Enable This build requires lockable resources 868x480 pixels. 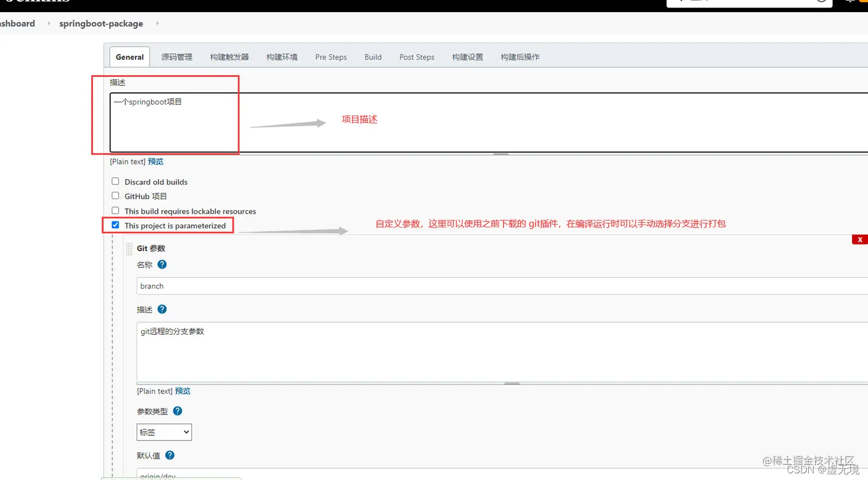(x=115, y=210)
